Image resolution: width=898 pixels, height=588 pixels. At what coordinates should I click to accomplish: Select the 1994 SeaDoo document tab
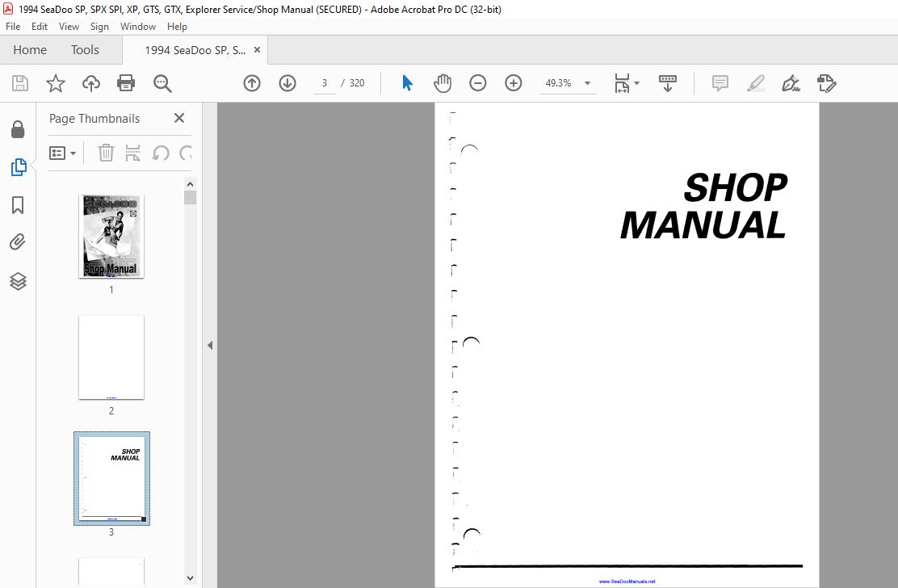(x=195, y=50)
